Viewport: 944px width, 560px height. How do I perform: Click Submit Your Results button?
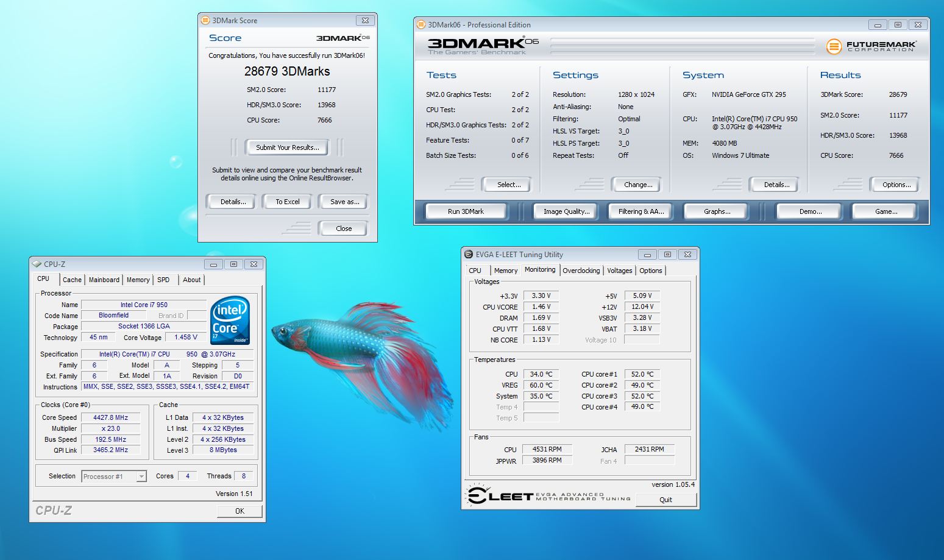click(x=287, y=147)
